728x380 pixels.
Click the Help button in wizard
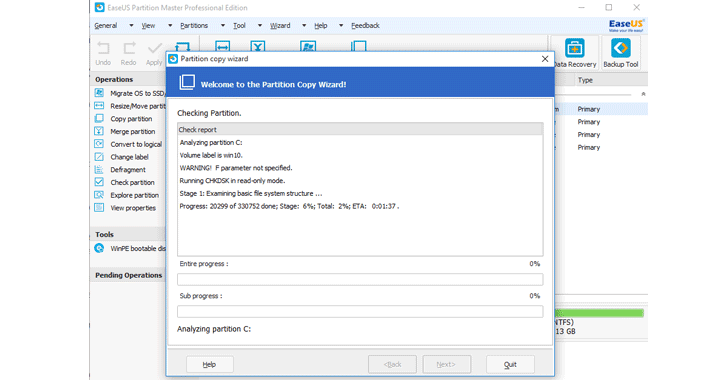click(x=209, y=364)
